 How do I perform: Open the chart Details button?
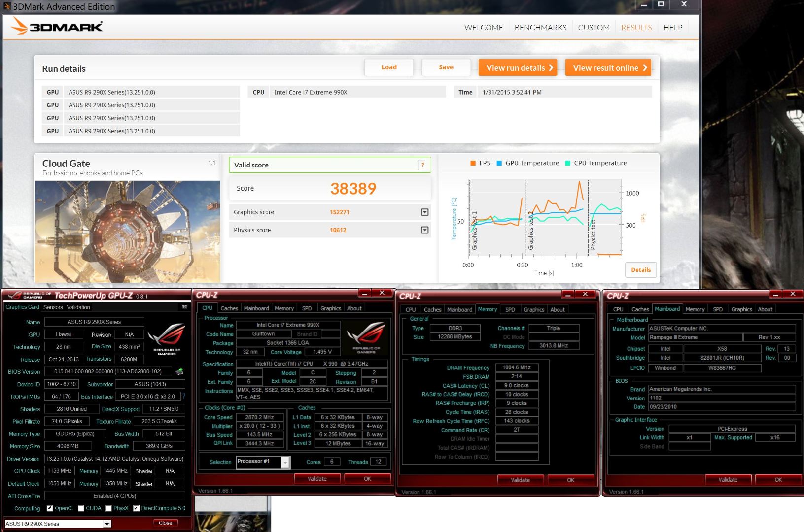coord(641,270)
